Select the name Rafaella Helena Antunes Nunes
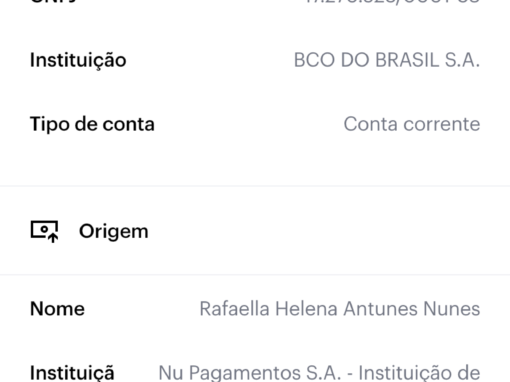The height and width of the screenshot is (382, 510). [x=340, y=309]
